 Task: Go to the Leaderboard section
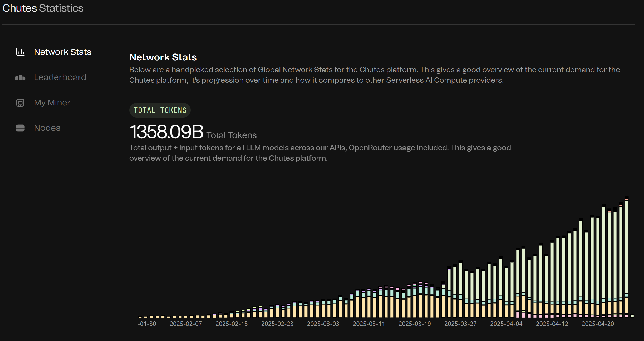[x=60, y=77]
